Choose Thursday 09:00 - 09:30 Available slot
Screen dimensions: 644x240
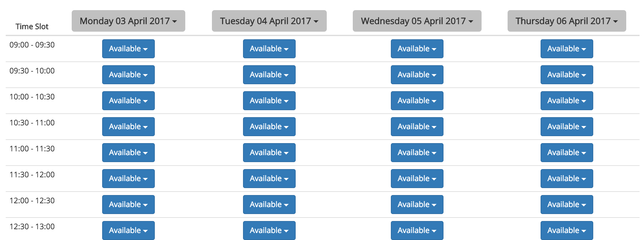567,49
